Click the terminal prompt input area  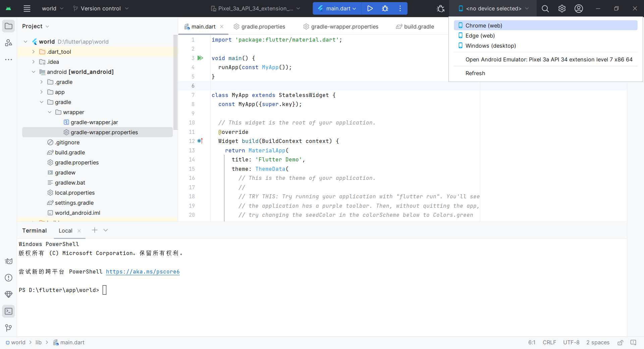[x=104, y=290]
